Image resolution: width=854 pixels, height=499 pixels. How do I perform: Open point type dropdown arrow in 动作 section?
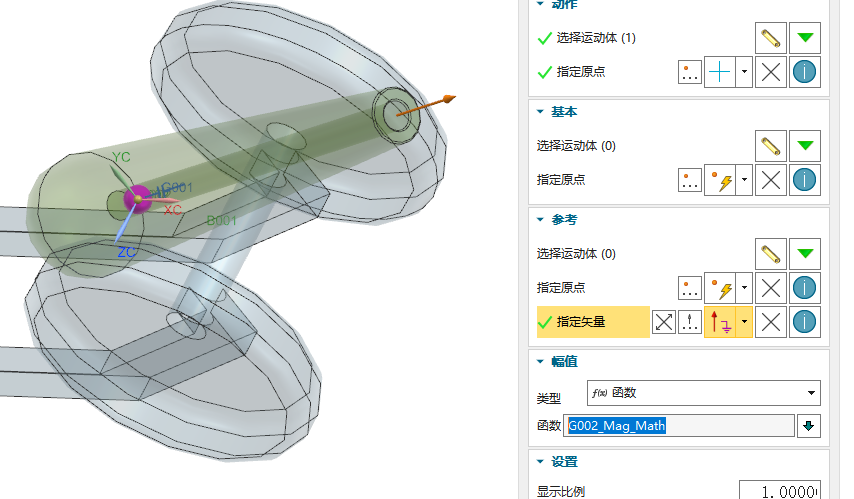(744, 72)
